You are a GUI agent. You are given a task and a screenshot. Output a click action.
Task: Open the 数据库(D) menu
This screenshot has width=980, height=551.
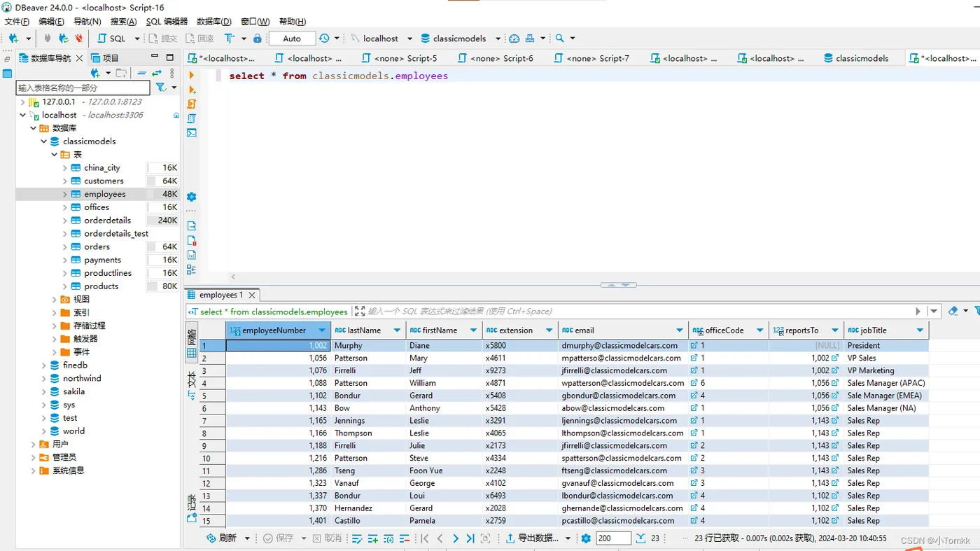click(213, 22)
